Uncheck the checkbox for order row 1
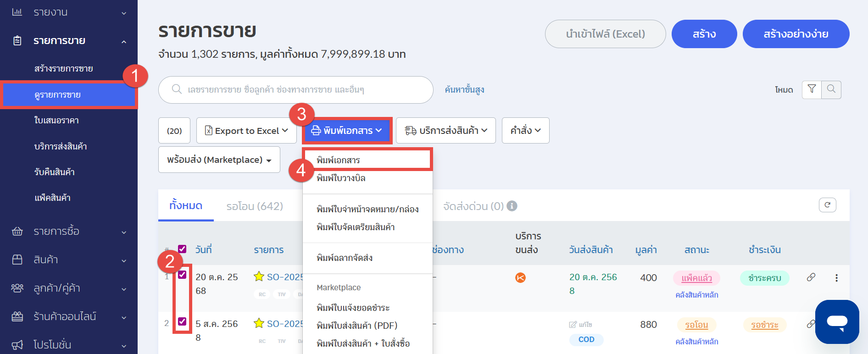Screen dimensions: 868x354 click(182, 275)
